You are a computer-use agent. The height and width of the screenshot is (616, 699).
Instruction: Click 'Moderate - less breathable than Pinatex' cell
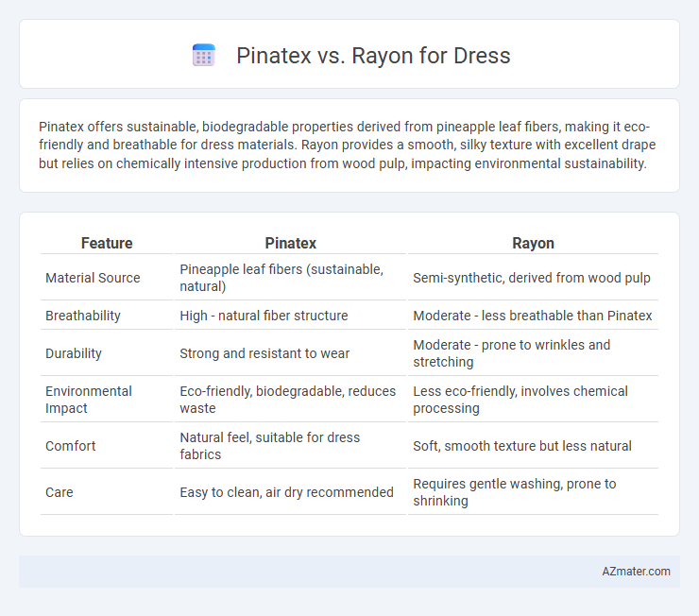pyautogui.click(x=533, y=316)
